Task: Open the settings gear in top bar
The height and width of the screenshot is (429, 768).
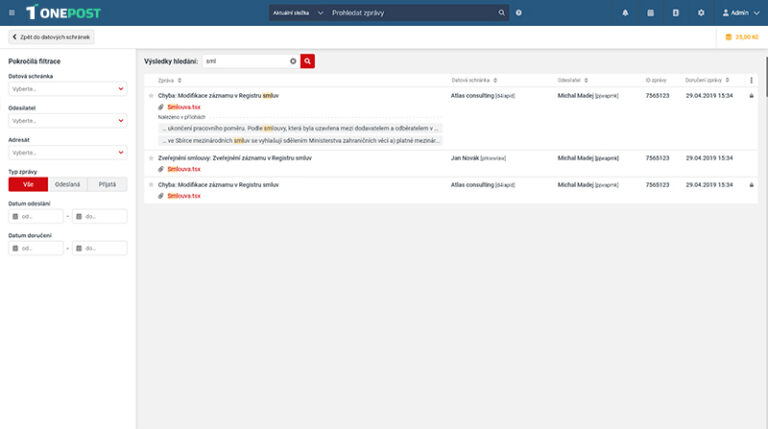Action: [x=701, y=13]
